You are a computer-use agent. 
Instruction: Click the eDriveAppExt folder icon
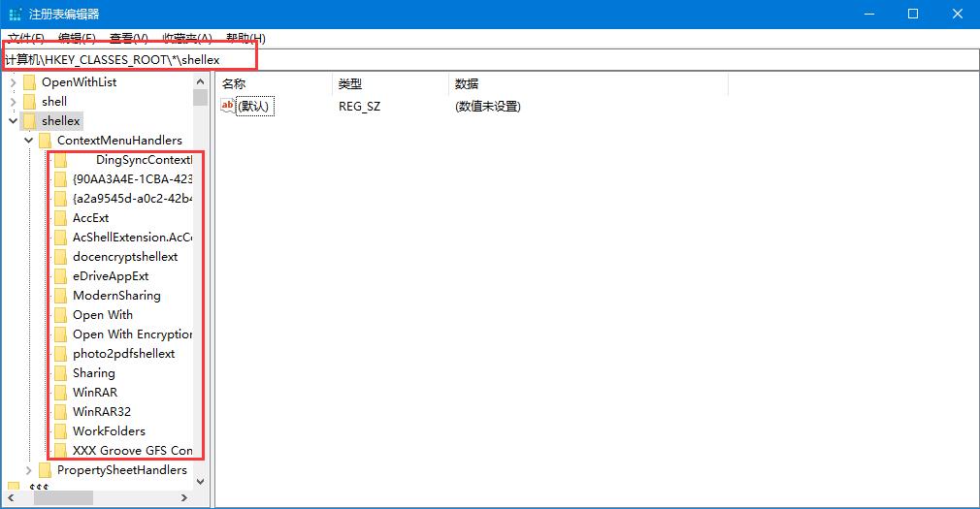(60, 276)
